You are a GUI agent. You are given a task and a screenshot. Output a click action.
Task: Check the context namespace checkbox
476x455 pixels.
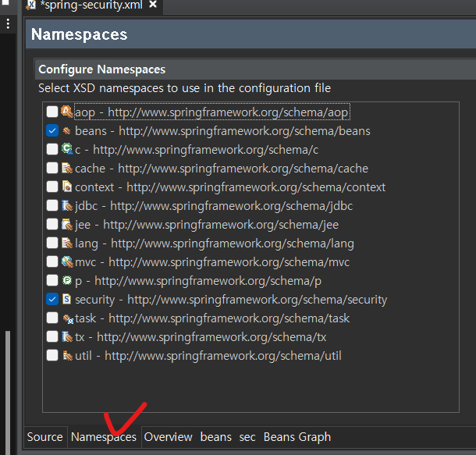pos(52,187)
